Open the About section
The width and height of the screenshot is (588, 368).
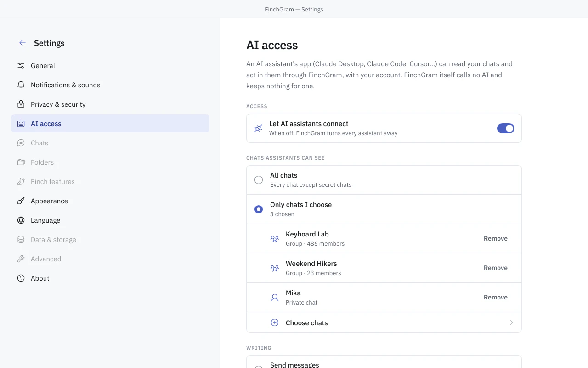[110, 278]
